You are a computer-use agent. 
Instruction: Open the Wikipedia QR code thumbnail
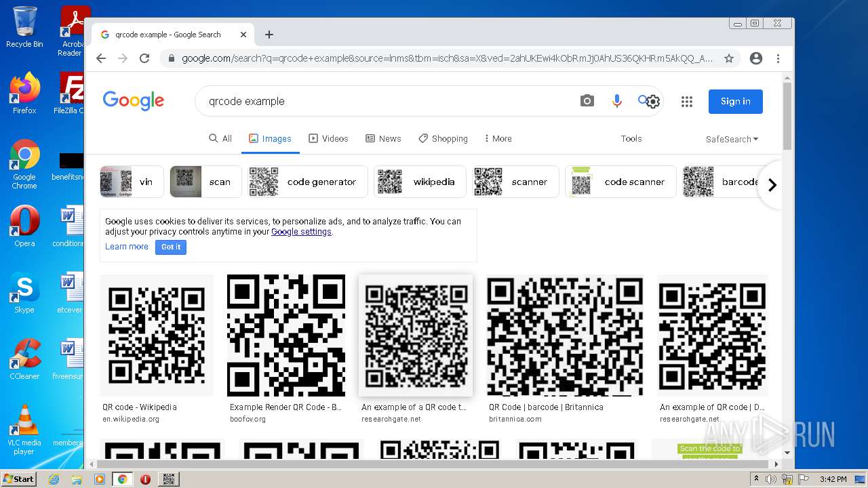pos(157,335)
